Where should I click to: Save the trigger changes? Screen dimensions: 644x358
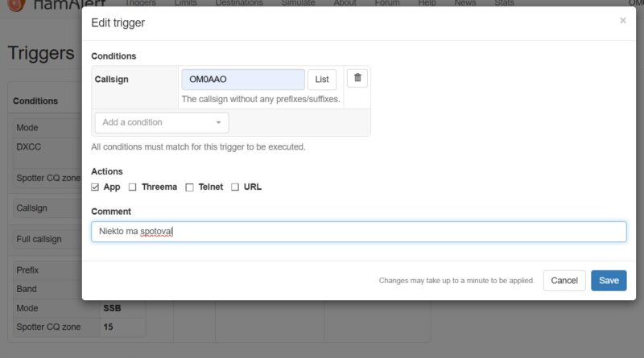[x=609, y=281]
